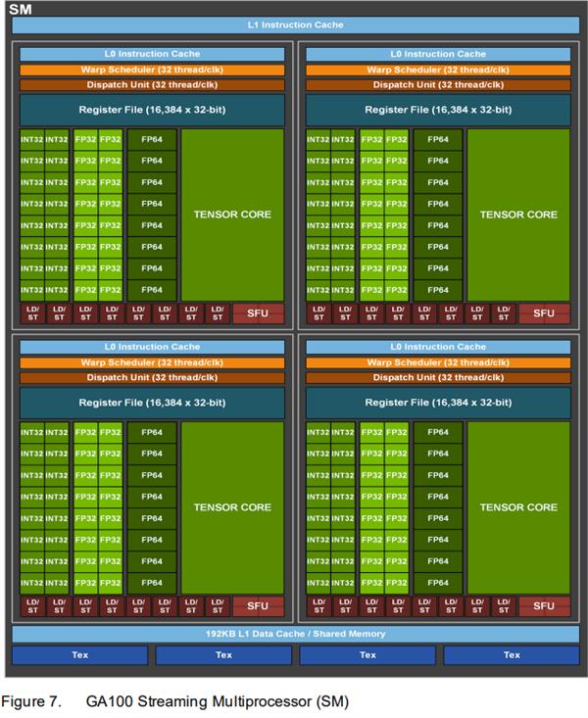Select the leftmost Tex block
The image size is (588, 718).
tap(79, 654)
